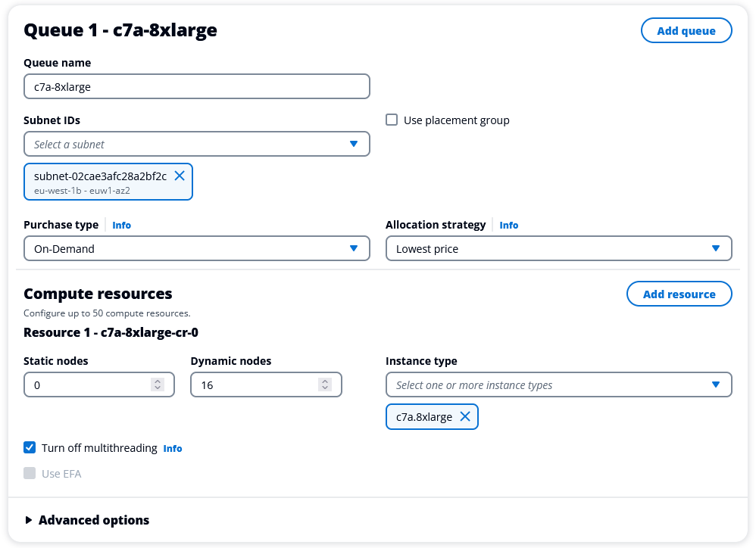Remove the c7a.8xlarge instance type tag
Screen dimensions: 756x548
465,416
